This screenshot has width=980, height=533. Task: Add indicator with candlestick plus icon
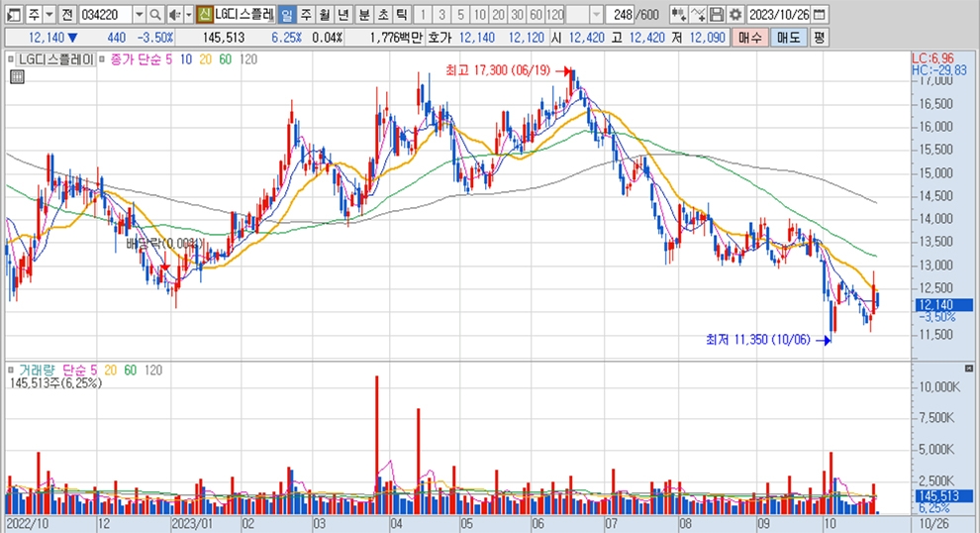point(679,14)
